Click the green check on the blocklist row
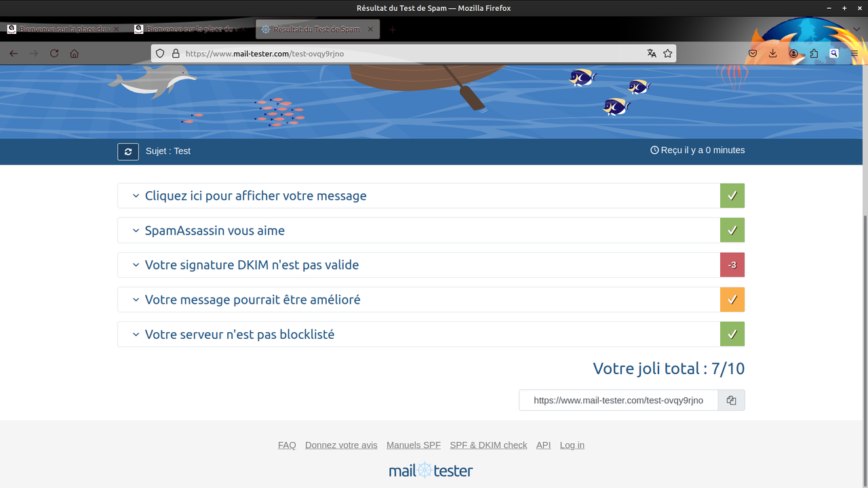The height and width of the screenshot is (488, 868). 732,334
